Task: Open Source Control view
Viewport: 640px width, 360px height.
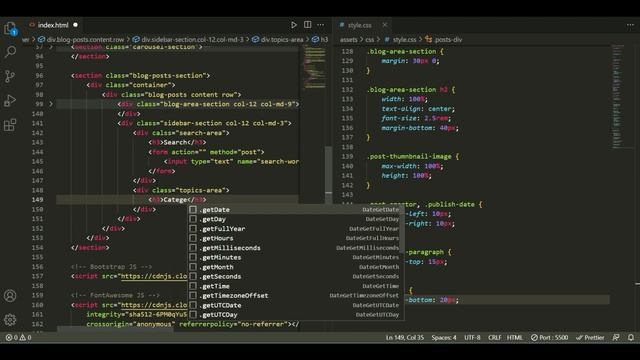Action: [10, 76]
